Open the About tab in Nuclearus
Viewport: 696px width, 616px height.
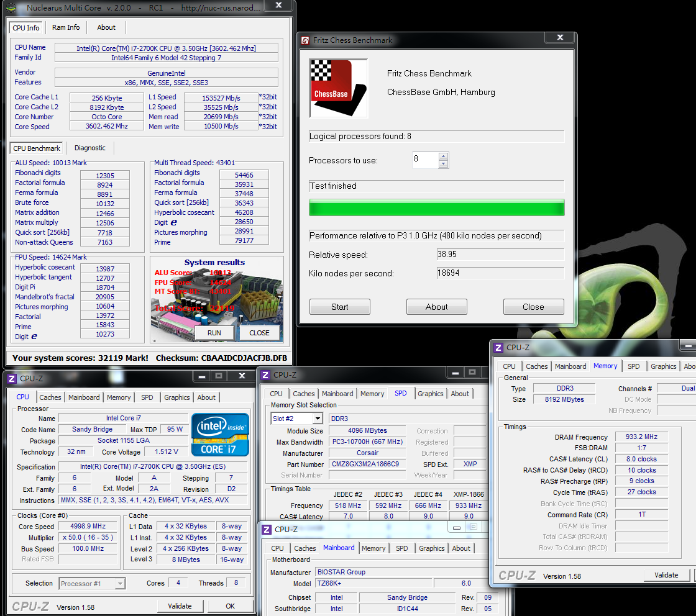[x=106, y=27]
